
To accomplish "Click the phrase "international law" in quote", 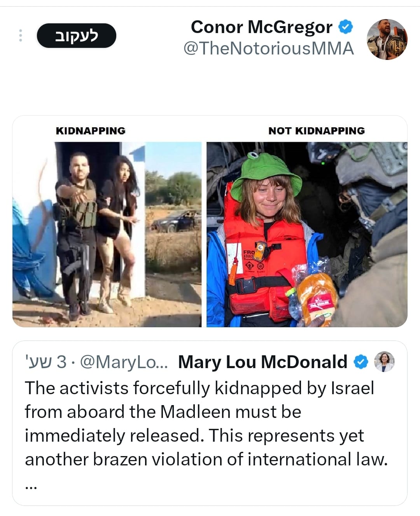I will [x=317, y=459].
